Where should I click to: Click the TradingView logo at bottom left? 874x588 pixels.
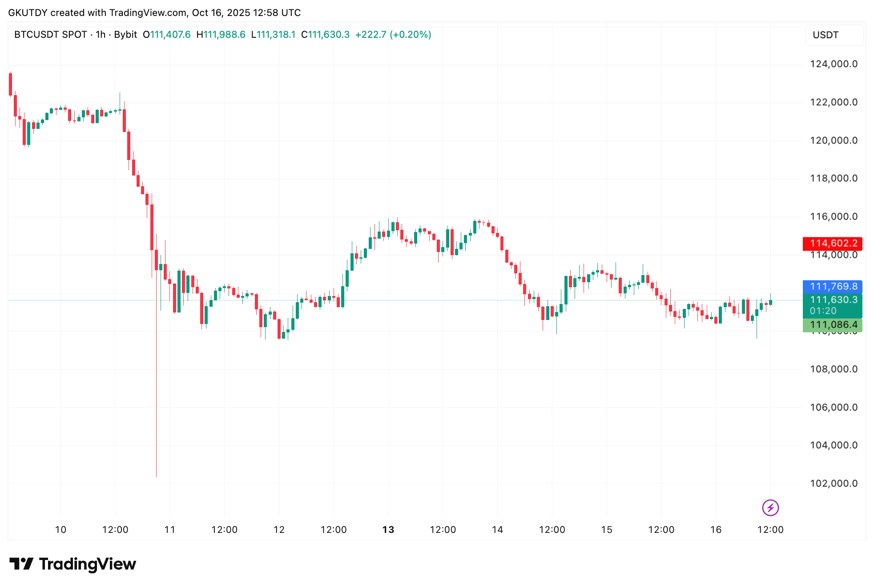[72, 564]
